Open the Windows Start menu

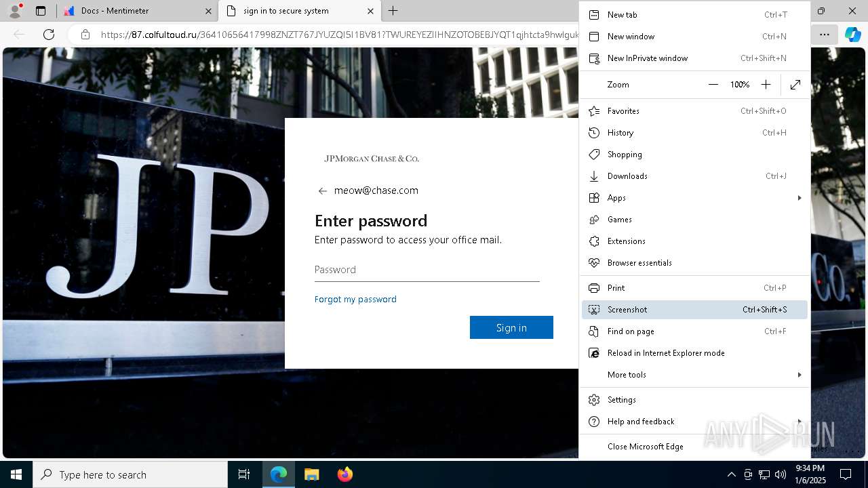click(16, 474)
